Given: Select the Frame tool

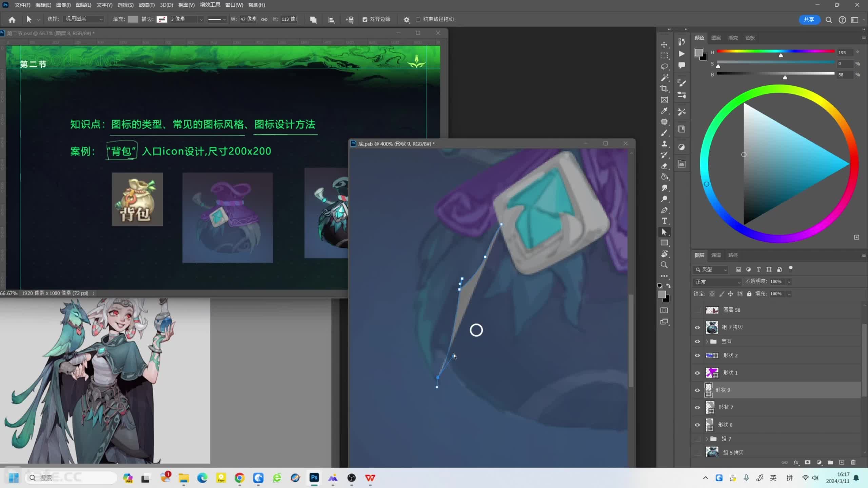Looking at the screenshot, I should [664, 100].
